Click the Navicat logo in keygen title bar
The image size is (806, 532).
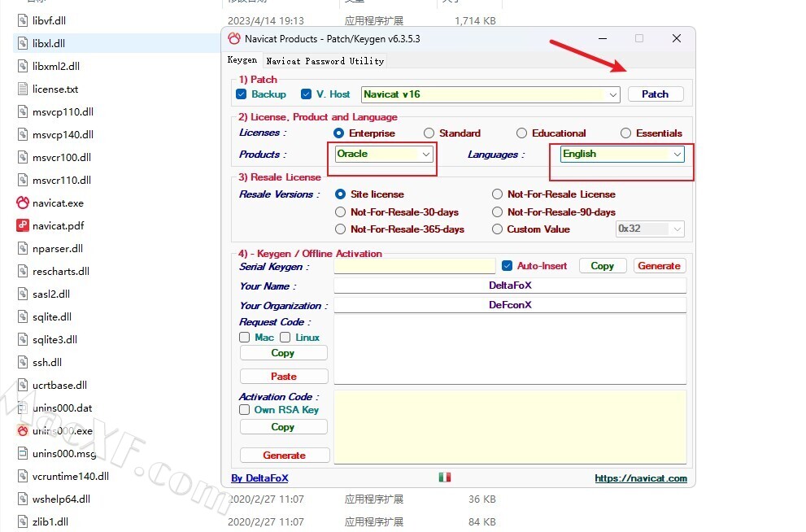point(234,38)
